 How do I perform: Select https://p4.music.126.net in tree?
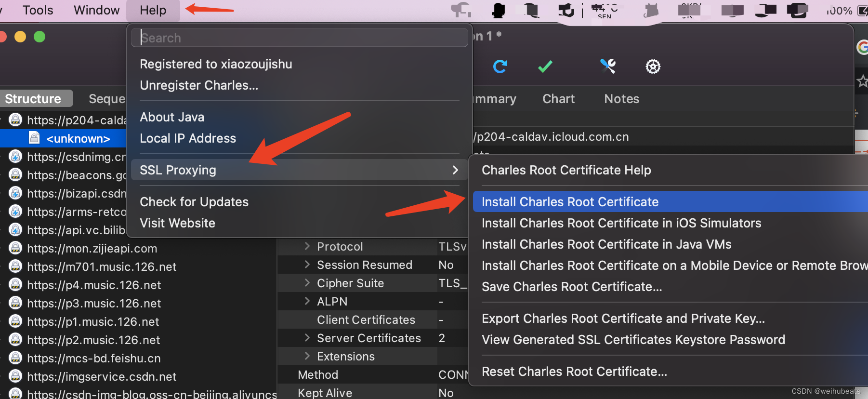(94, 285)
